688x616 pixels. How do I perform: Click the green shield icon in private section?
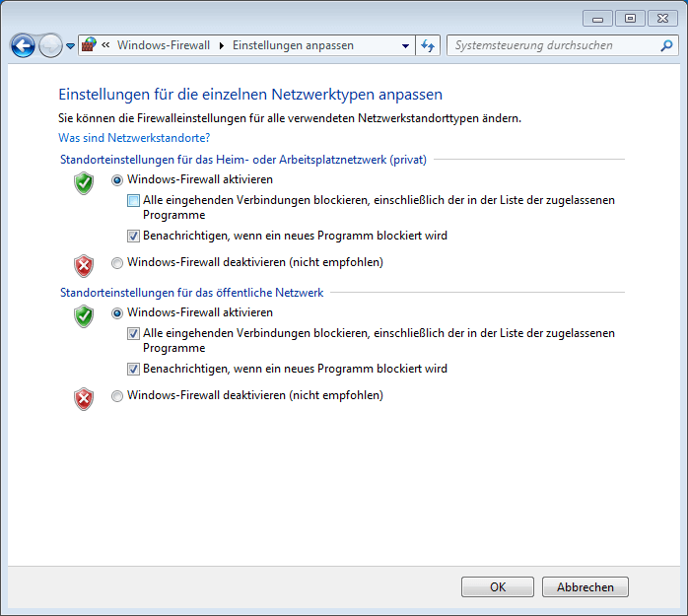84,183
